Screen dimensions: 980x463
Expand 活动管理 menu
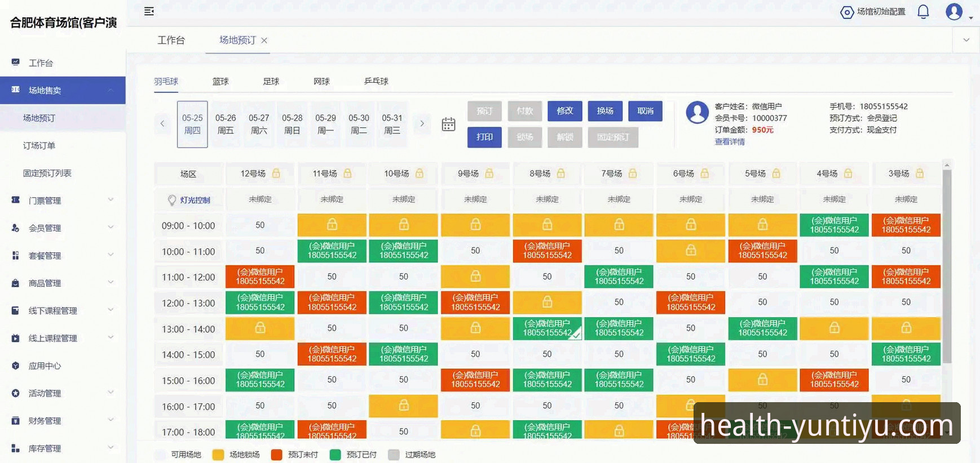tap(111, 393)
